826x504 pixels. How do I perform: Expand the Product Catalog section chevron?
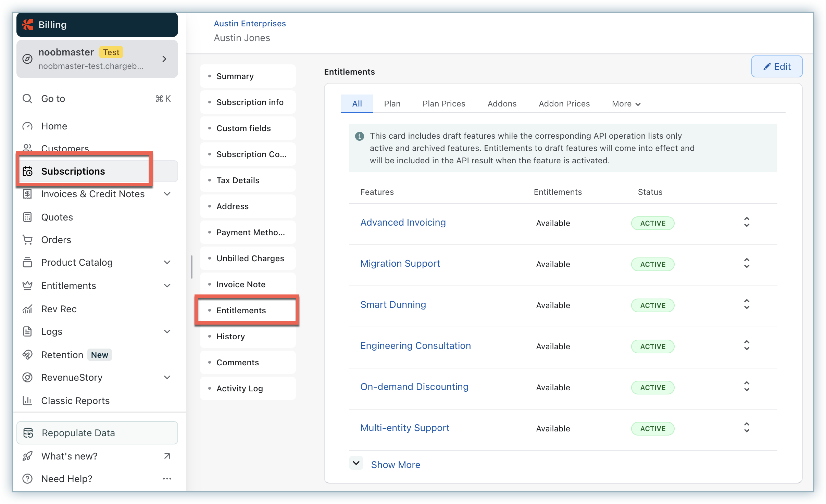[x=167, y=262]
